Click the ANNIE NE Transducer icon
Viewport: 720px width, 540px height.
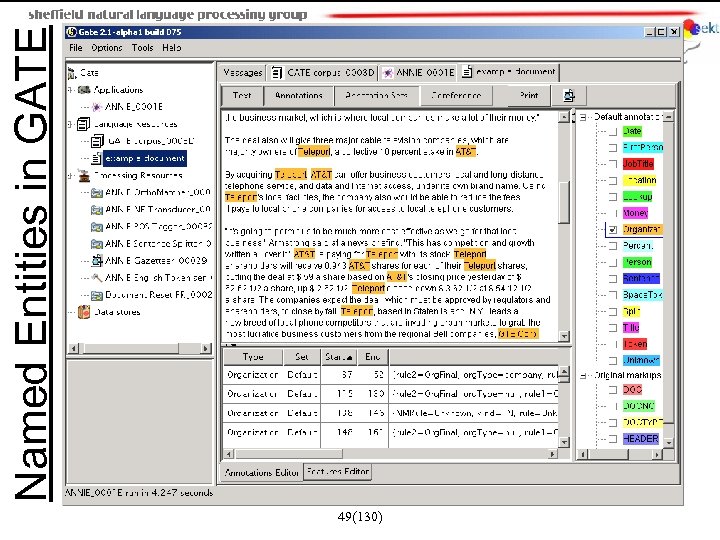96,210
